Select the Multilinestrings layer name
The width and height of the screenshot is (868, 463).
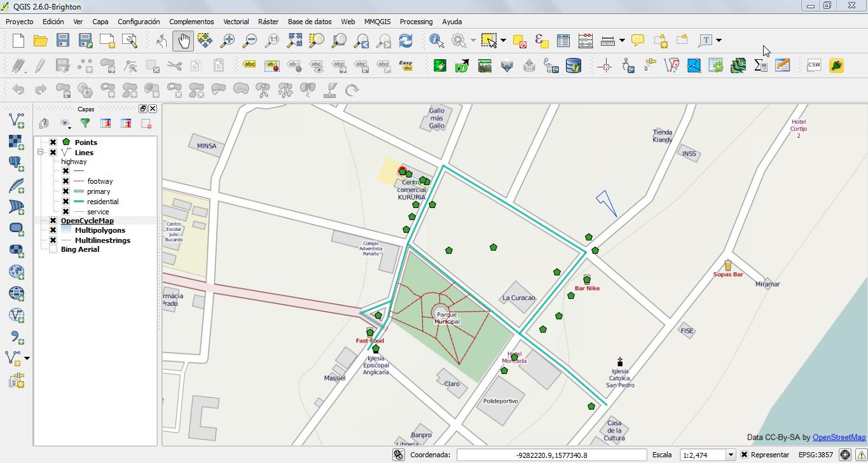tap(102, 240)
